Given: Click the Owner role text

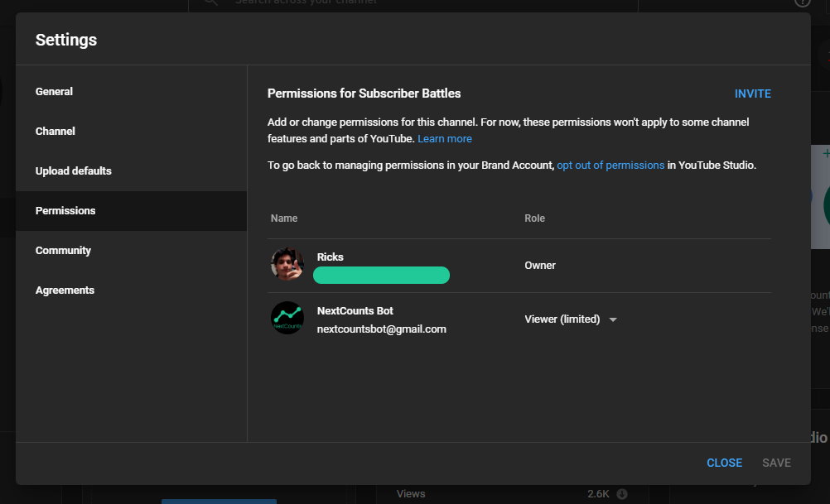Looking at the screenshot, I should 539,266.
